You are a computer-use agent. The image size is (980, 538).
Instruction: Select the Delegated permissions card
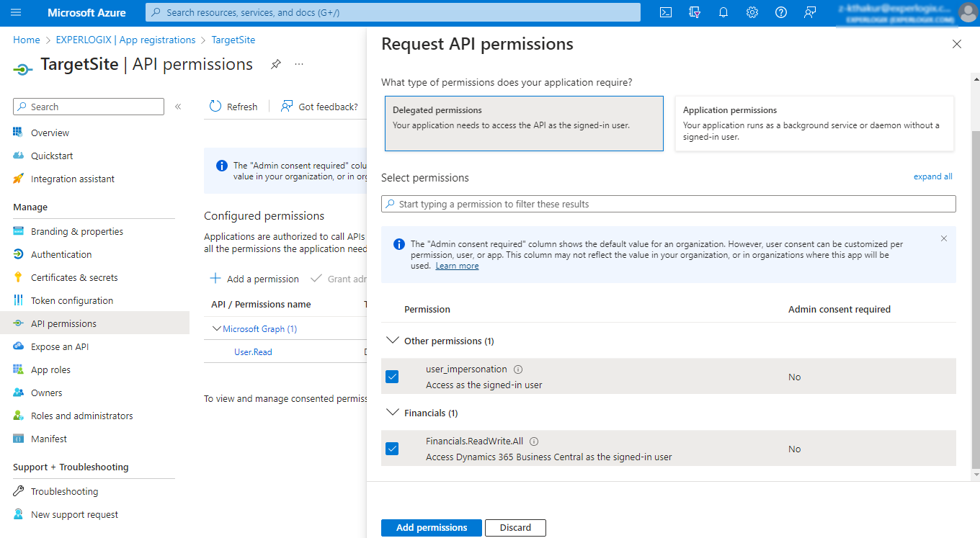[524, 124]
